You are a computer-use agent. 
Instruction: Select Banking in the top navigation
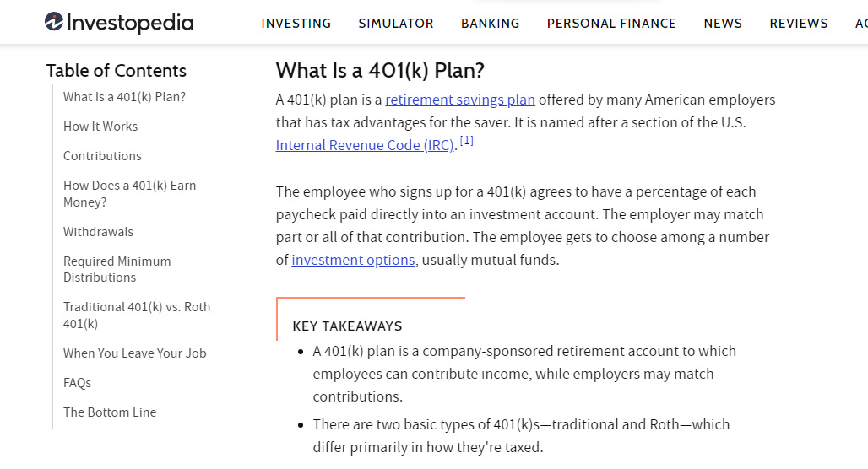(x=491, y=24)
